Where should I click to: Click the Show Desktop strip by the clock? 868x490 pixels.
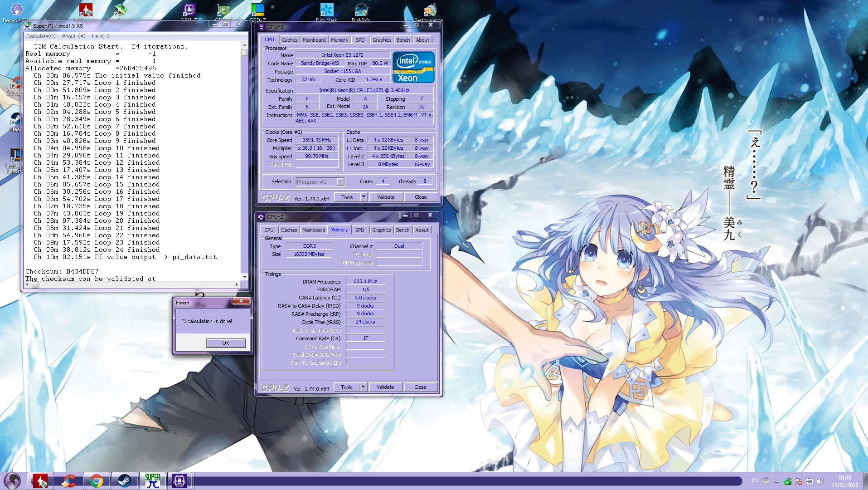click(865, 481)
